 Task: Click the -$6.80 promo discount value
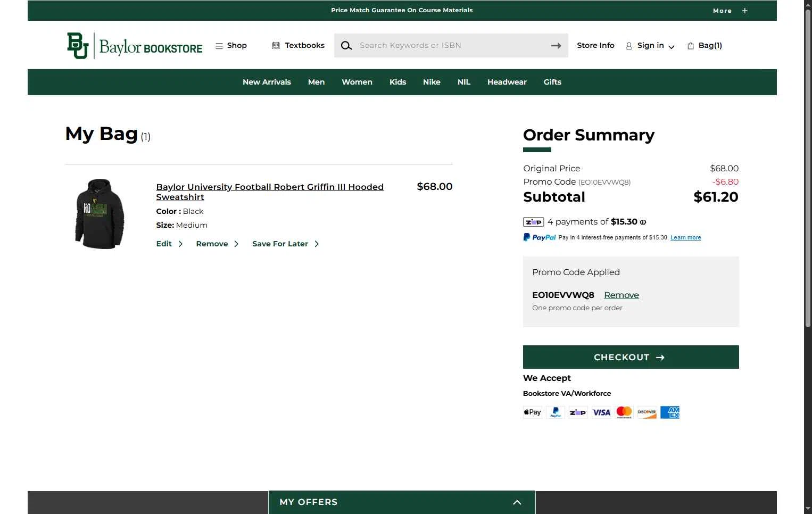725,182
